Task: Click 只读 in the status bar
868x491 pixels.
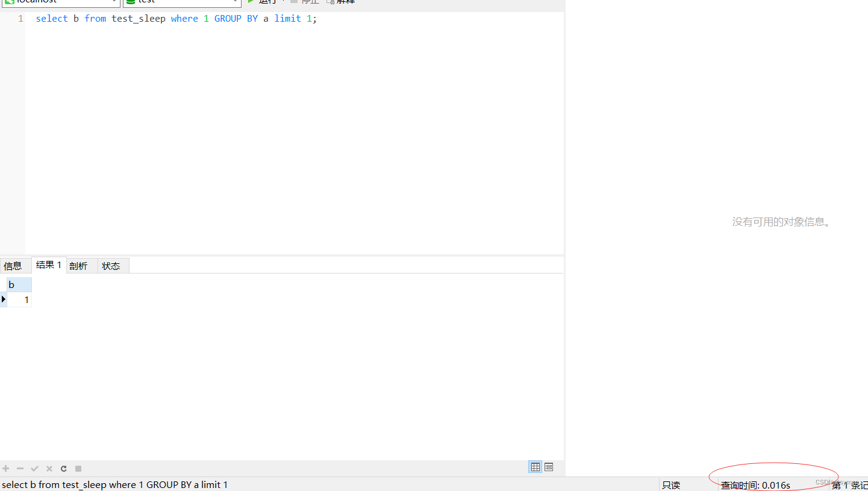Action: point(671,485)
